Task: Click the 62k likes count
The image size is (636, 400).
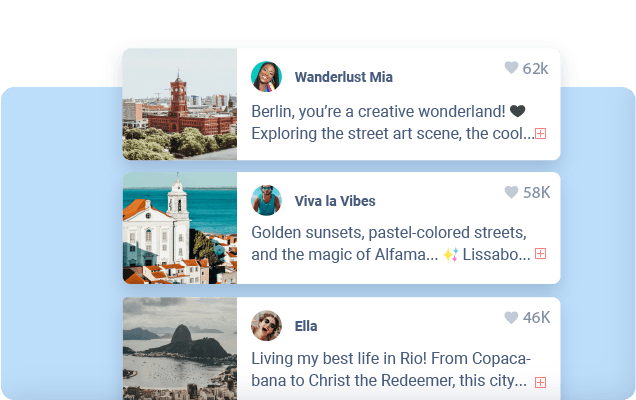Action: [535, 69]
